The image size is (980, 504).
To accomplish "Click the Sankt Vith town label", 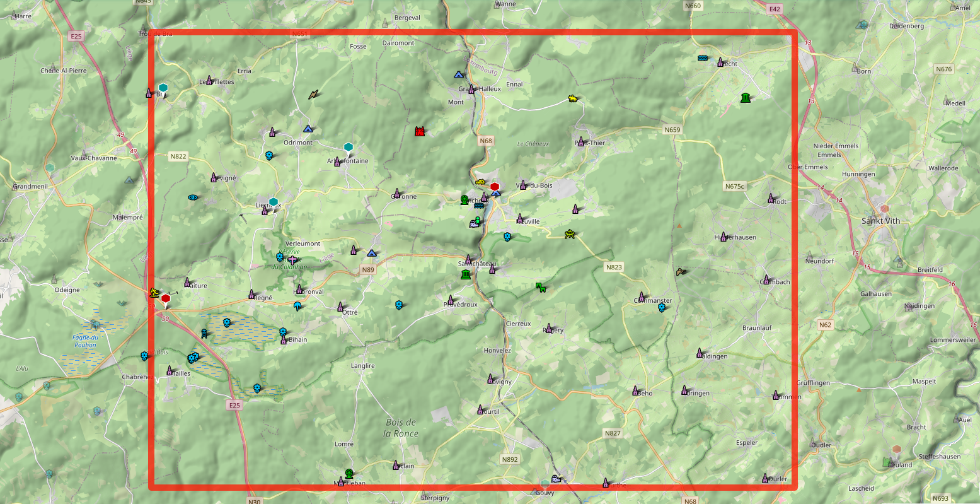I will (x=880, y=221).
